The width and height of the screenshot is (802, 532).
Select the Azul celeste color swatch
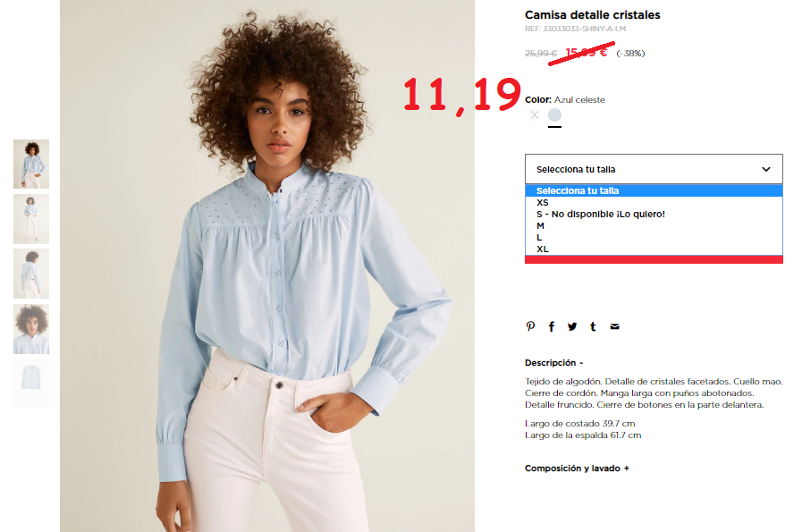554,115
